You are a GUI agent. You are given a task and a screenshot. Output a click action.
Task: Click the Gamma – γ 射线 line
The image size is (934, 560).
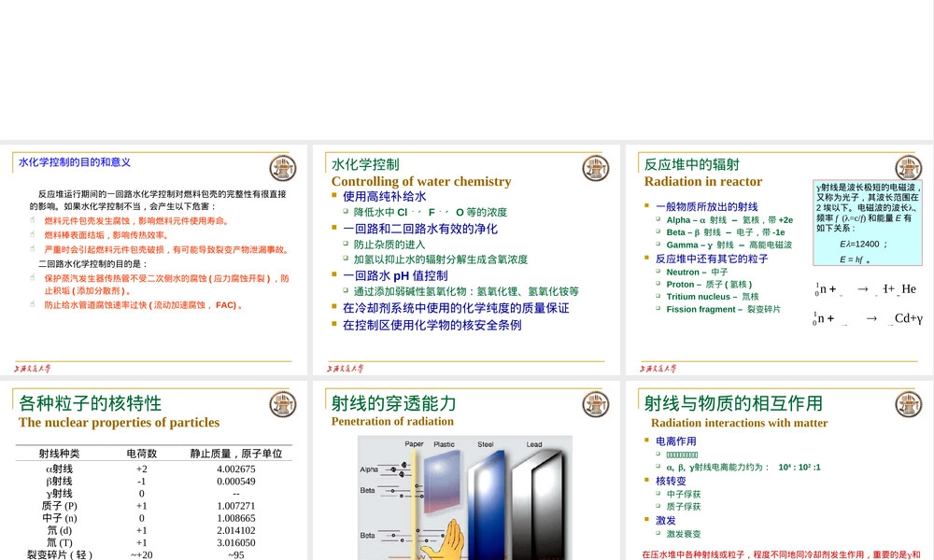coord(729,245)
